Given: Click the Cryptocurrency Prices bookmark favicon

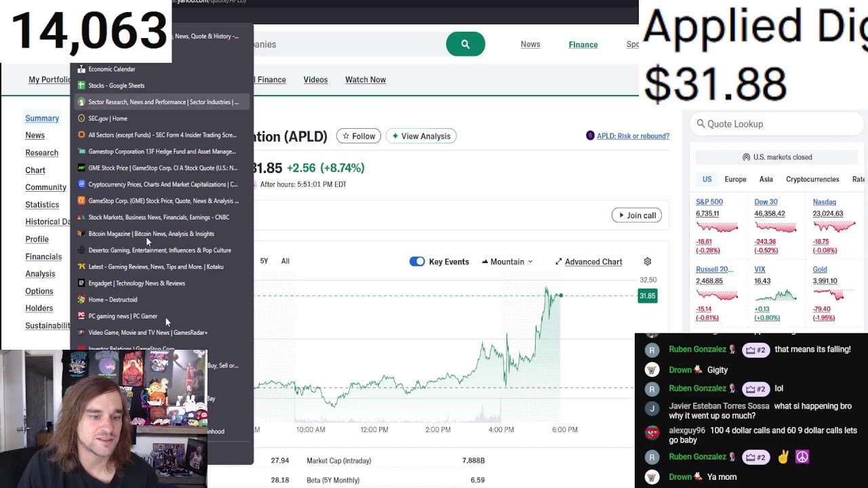Looking at the screenshot, I should (81, 184).
